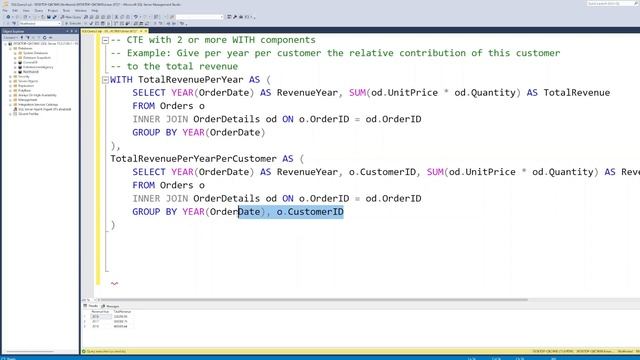Click the activity monitor icon in Object Explorer toolbar
Image resolution: width=640 pixels, height=360 pixels.
tap(51, 38)
